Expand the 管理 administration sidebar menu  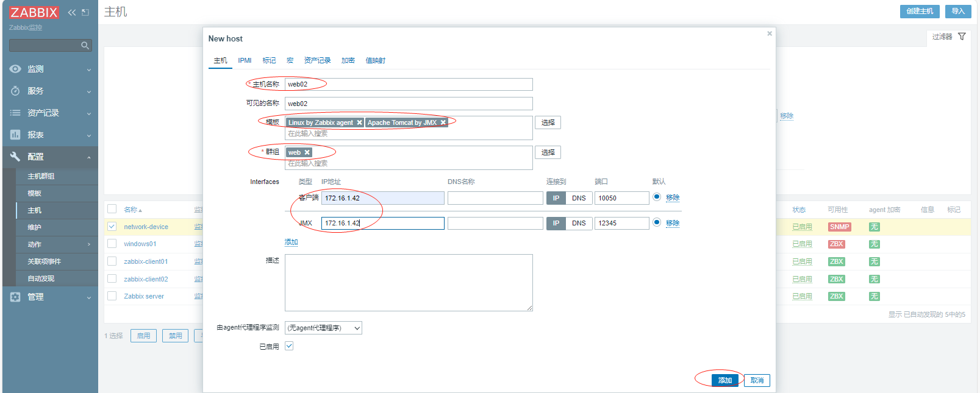[50, 297]
